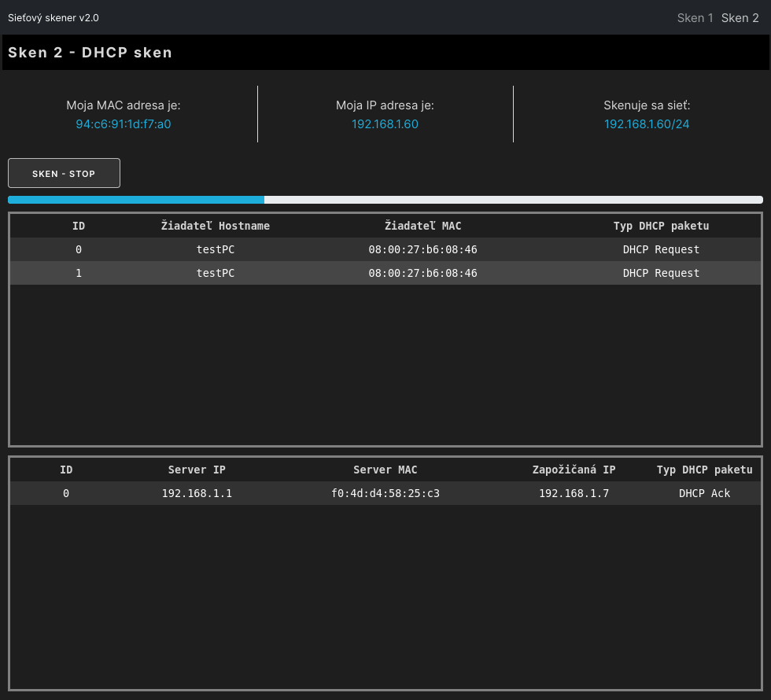The image size is (771, 700).
Task: Click my MAC address 94:c6:91:1d:f7:a0
Action: tap(124, 124)
